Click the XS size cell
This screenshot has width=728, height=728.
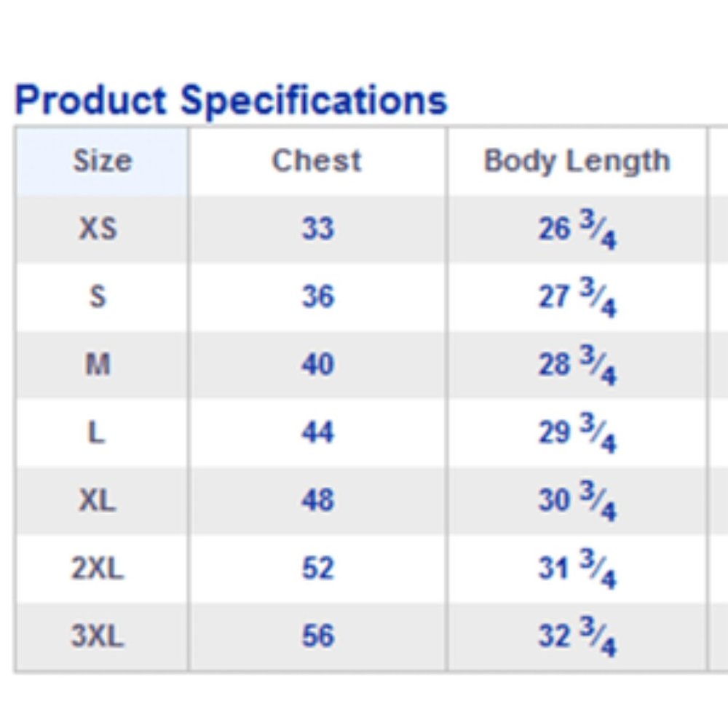click(98, 229)
